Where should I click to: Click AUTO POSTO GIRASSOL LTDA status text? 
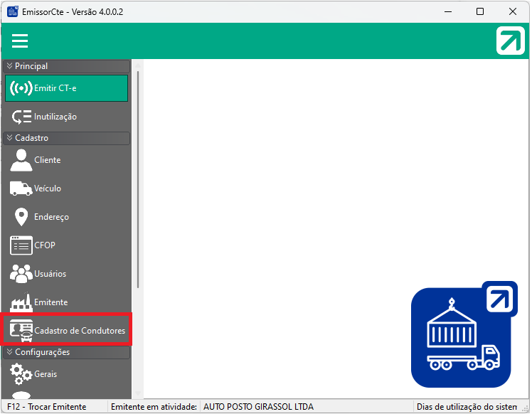[258, 407]
